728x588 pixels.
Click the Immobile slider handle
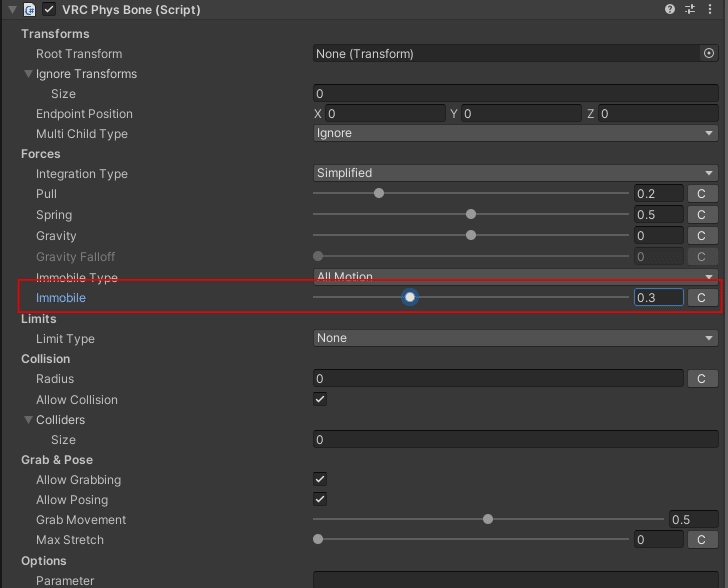[410, 297]
